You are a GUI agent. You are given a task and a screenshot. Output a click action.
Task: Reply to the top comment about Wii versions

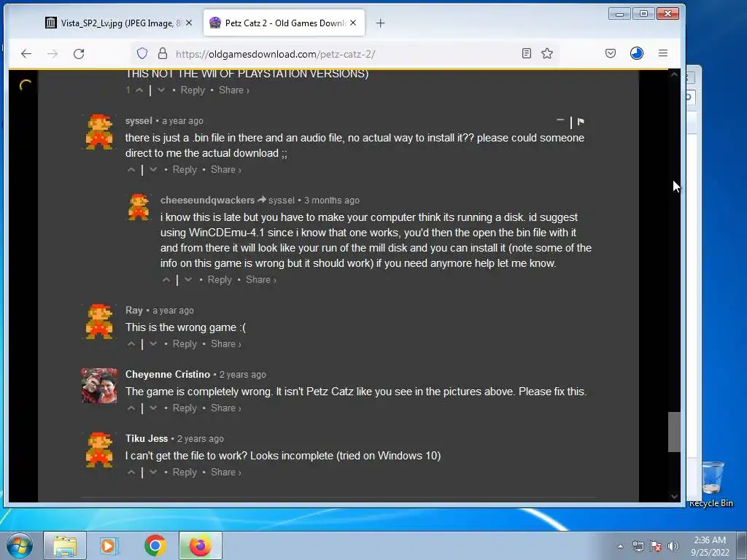point(193,90)
